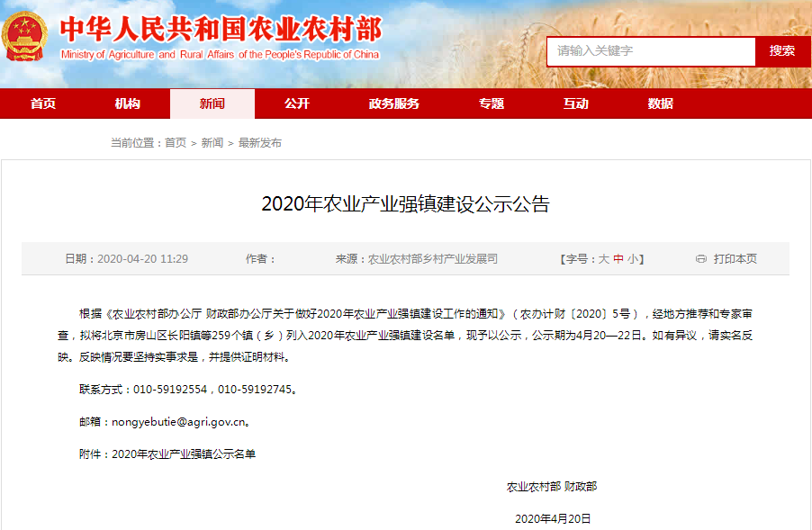Set font size to medium 中

[x=618, y=259]
